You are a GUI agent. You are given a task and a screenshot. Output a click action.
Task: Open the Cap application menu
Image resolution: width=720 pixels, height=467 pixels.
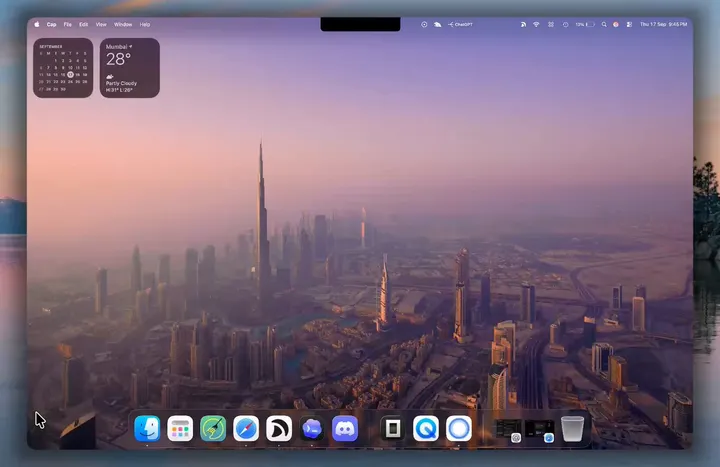coord(51,24)
